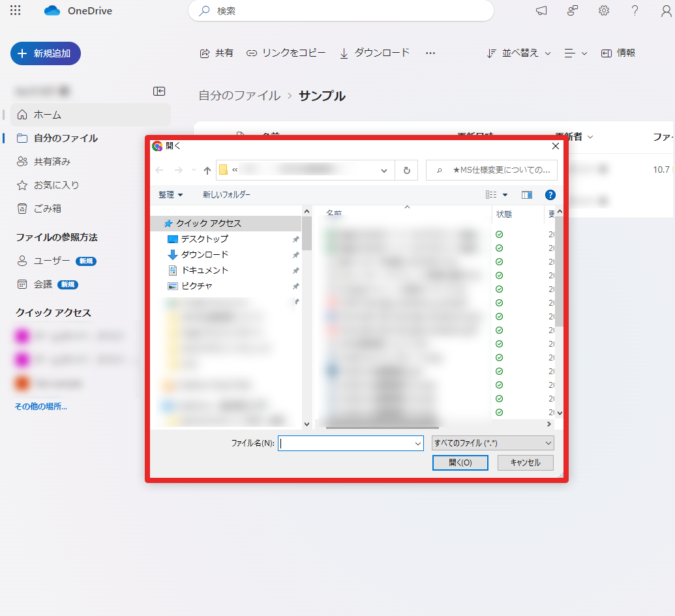Open the file name history dropdown
The width and height of the screenshot is (675, 616).
coord(418,443)
